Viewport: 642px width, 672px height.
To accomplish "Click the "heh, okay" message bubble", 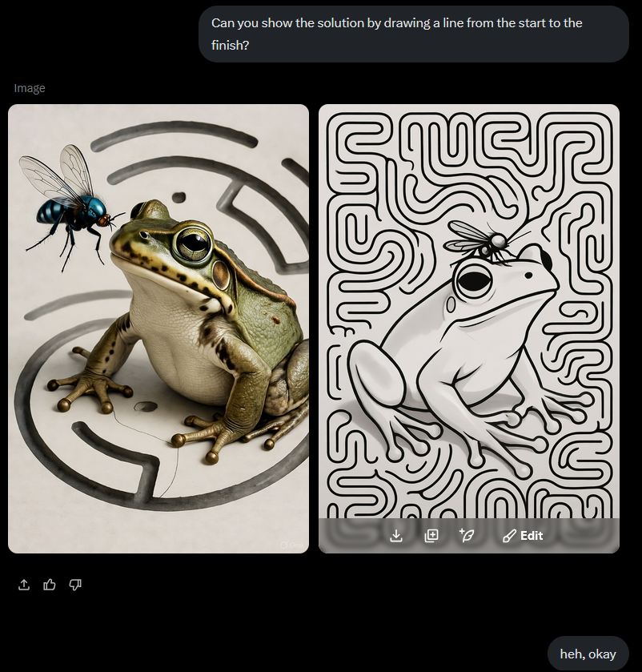I will pyautogui.click(x=588, y=654).
